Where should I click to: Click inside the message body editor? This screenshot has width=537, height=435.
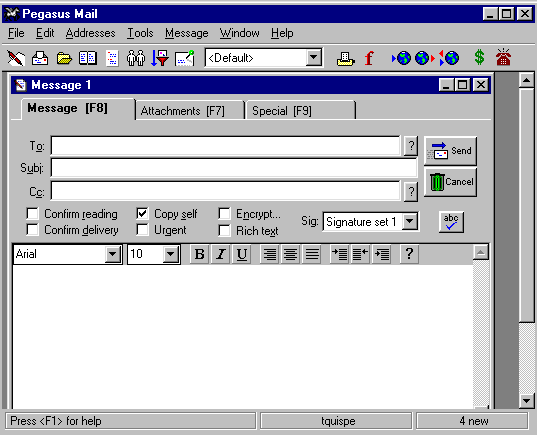pyautogui.click(x=243, y=337)
